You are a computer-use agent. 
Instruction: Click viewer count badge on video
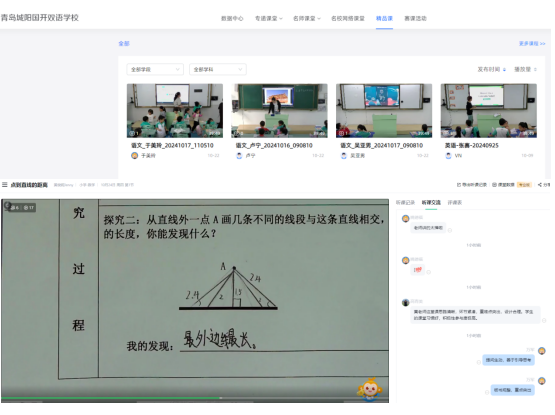tap(22, 208)
